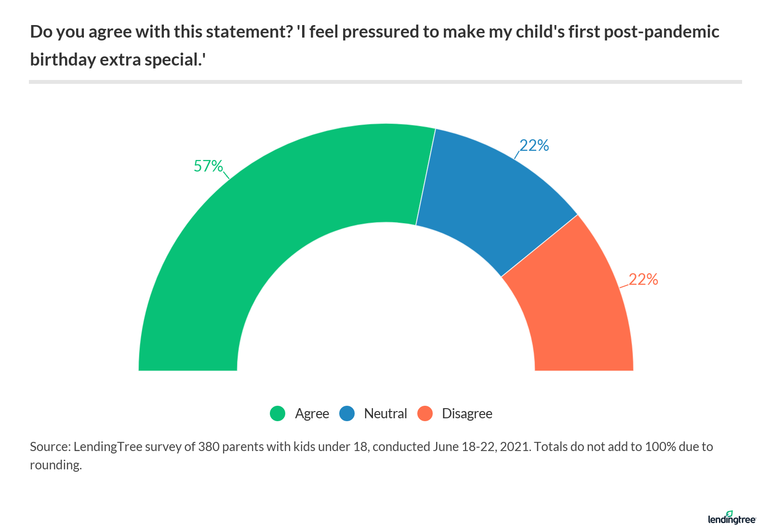
Task: Click the 'birthday extra special.' title line
Action: (118, 60)
